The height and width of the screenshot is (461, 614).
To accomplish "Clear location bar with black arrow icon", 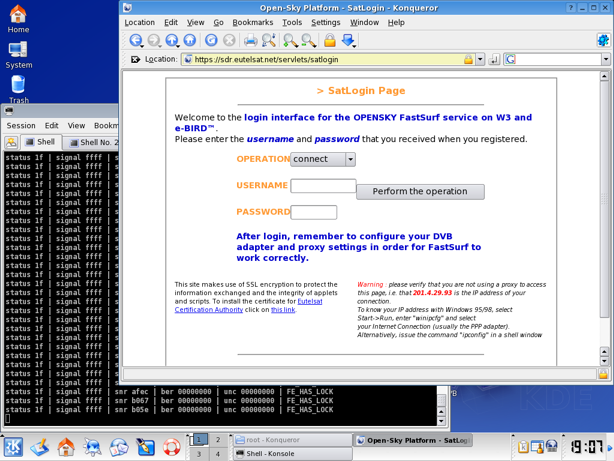I will (135, 60).
